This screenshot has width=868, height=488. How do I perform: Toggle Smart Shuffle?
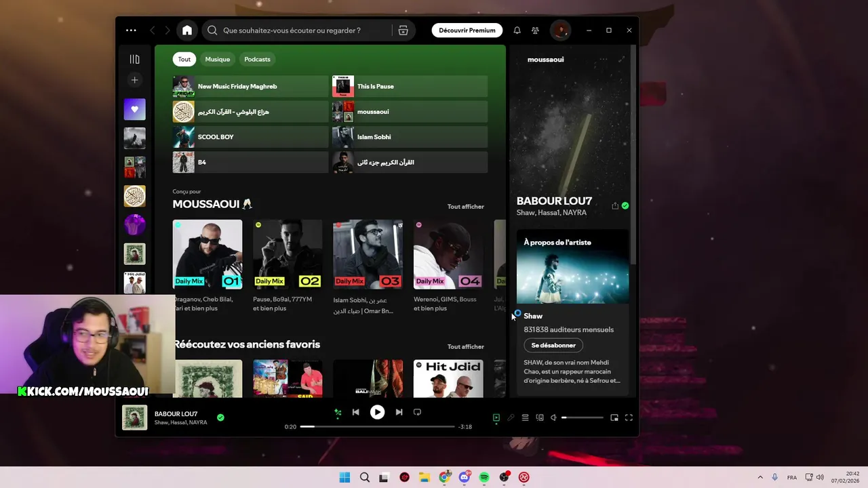coord(338,412)
